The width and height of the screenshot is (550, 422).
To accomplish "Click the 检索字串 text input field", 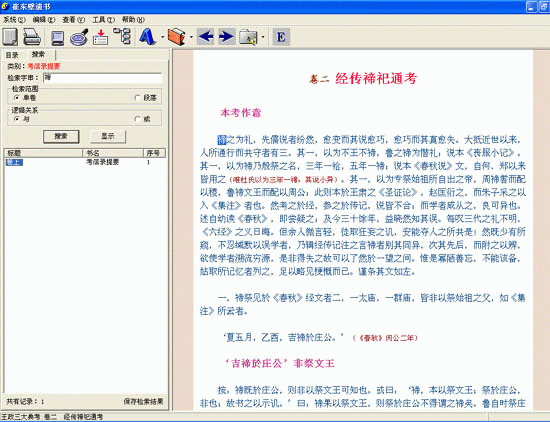I will pos(102,78).
